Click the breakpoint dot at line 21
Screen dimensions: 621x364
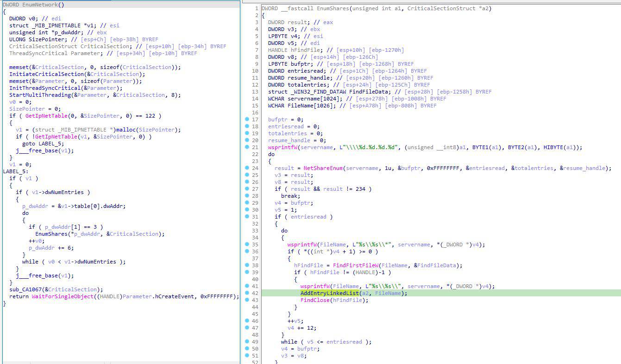[x=248, y=147]
